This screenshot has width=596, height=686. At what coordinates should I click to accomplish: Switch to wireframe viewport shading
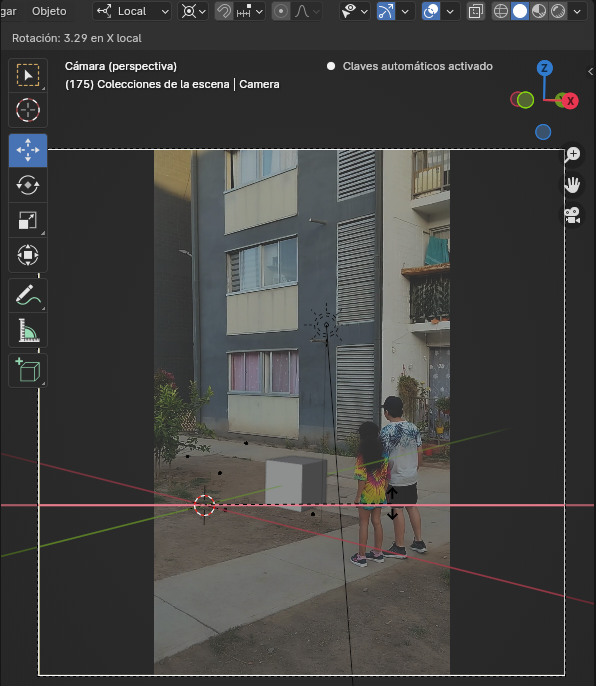(x=501, y=11)
